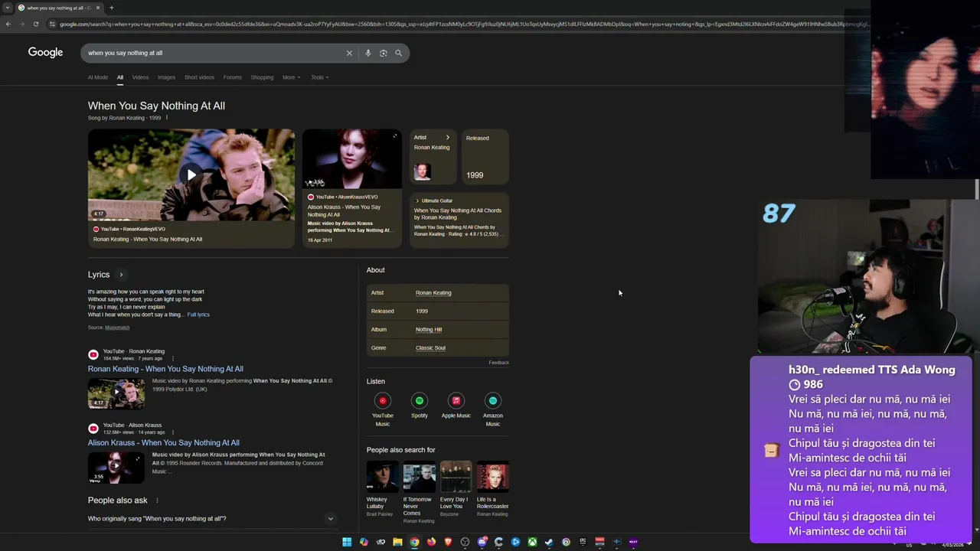Screen dimensions: 980x551
Task: Close the 'when you say nothing at all' tab
Action: click(98, 8)
